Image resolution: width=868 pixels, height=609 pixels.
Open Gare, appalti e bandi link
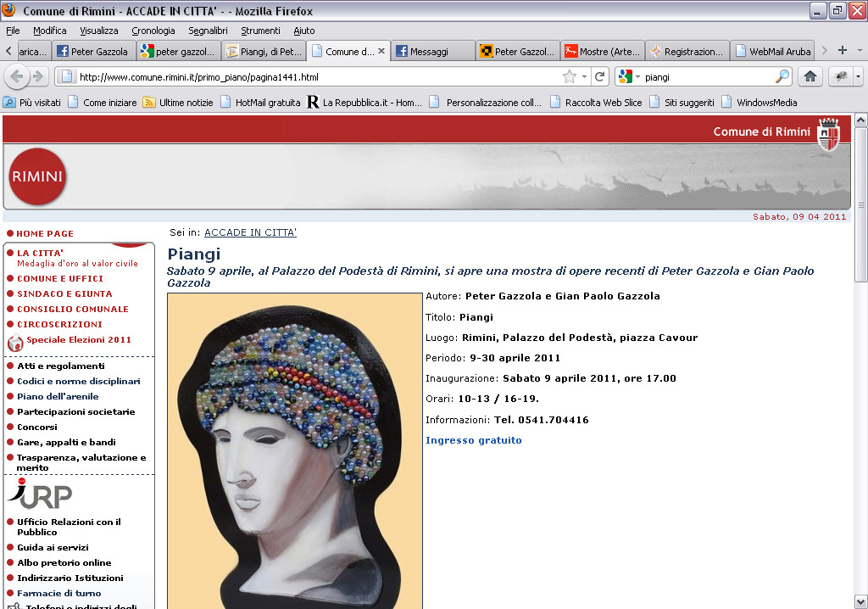point(66,442)
